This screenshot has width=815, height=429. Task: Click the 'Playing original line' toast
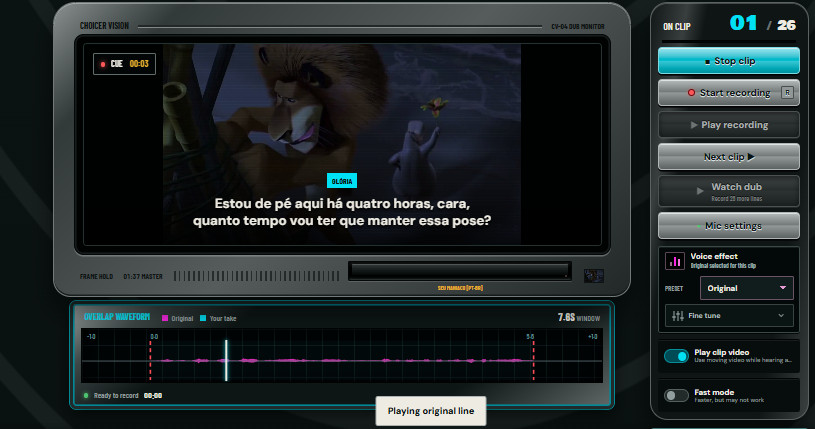pos(430,411)
